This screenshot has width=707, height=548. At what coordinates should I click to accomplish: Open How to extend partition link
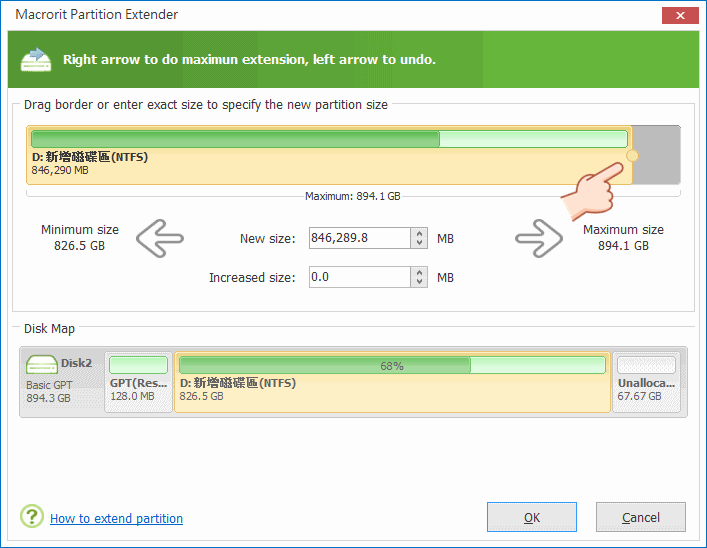tap(116, 519)
